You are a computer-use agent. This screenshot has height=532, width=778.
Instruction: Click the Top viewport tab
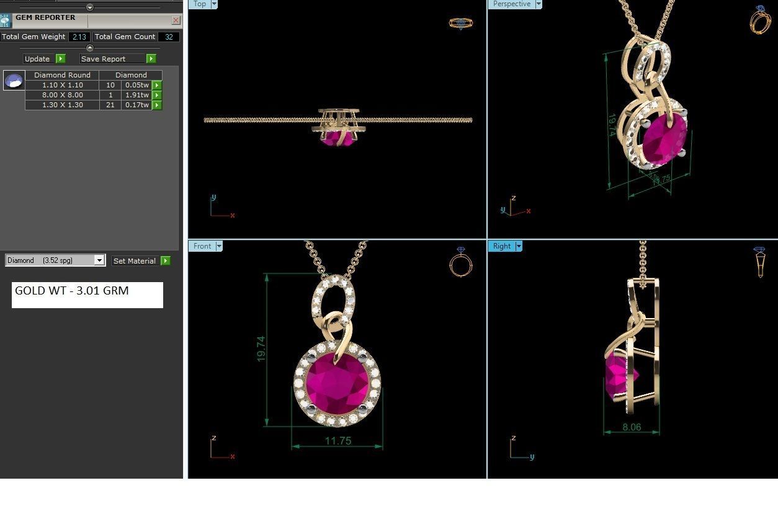[199, 4]
